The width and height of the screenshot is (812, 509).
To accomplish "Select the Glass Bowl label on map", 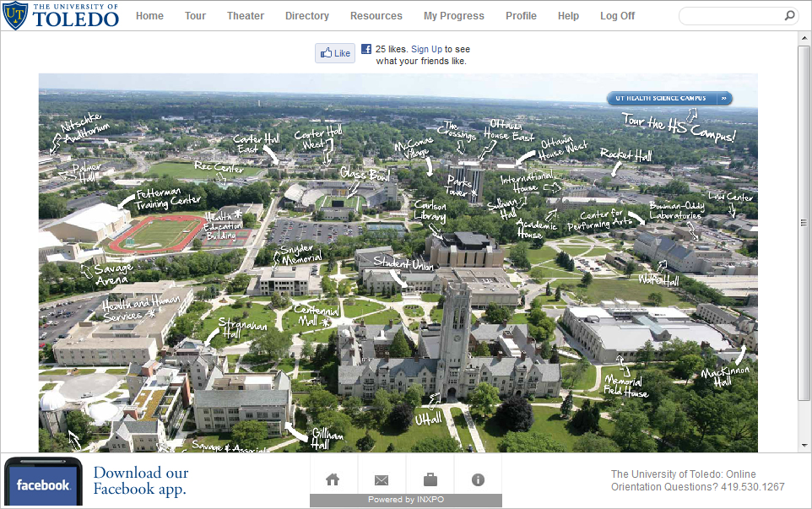I will coord(365,173).
